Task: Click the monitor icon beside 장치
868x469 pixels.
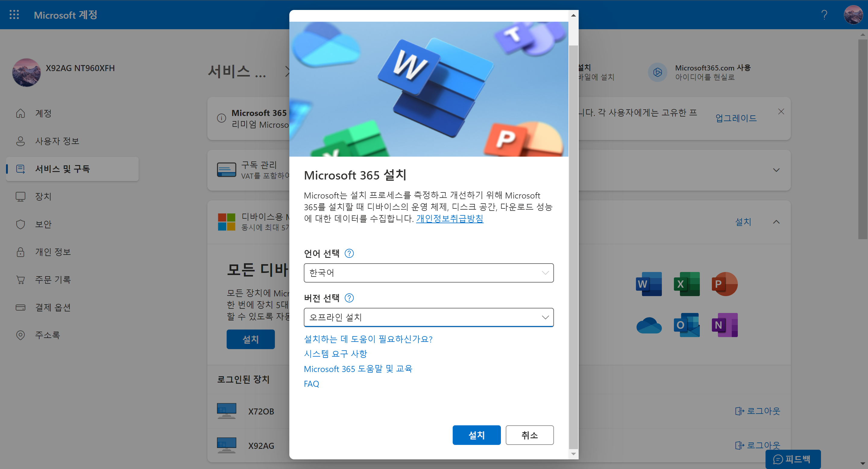Action: pyautogui.click(x=20, y=197)
